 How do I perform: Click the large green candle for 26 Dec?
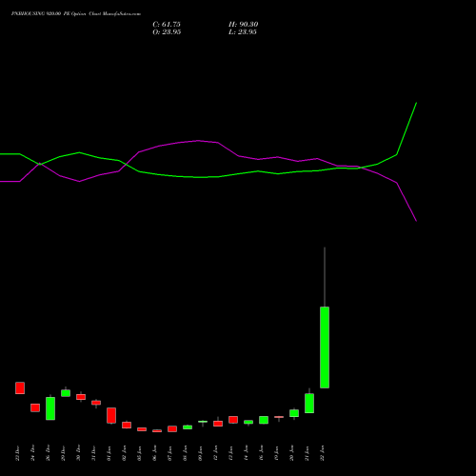[50, 408]
